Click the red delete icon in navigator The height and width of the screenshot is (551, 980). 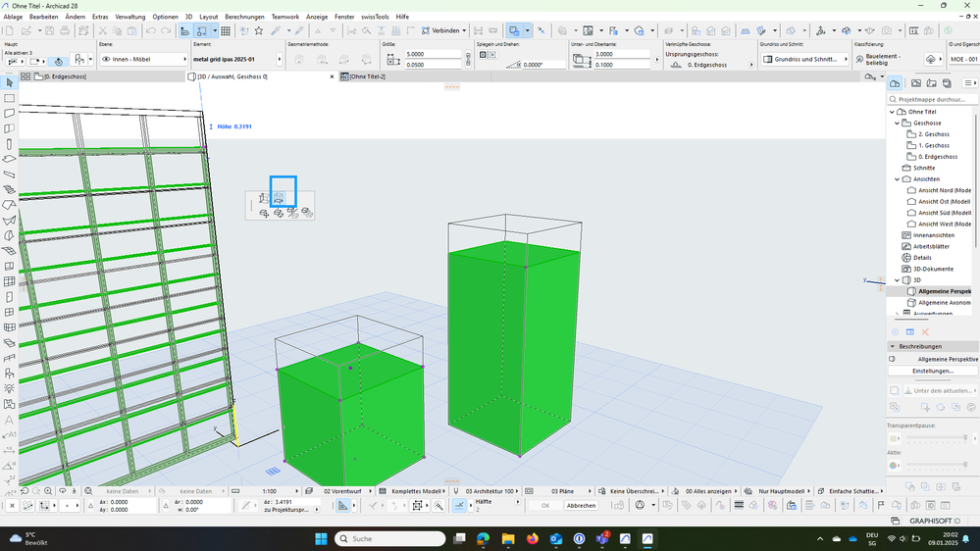(x=925, y=332)
